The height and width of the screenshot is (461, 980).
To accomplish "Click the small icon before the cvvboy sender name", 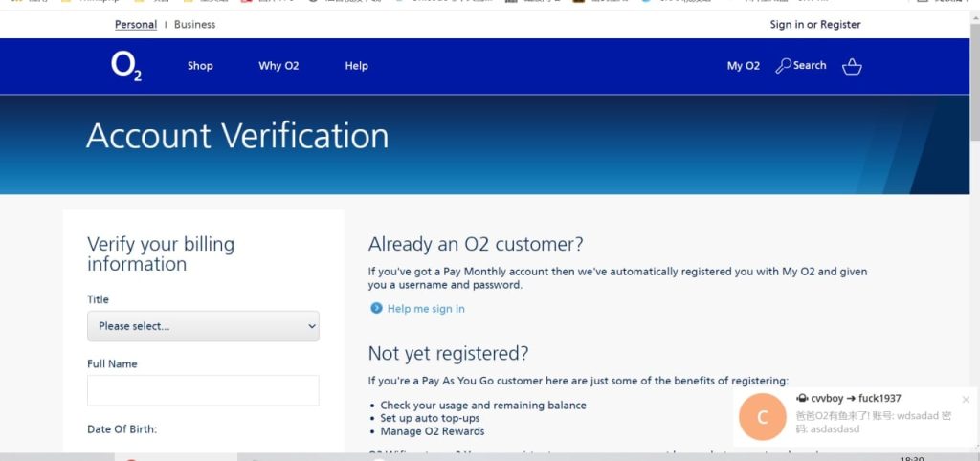I will point(802,399).
